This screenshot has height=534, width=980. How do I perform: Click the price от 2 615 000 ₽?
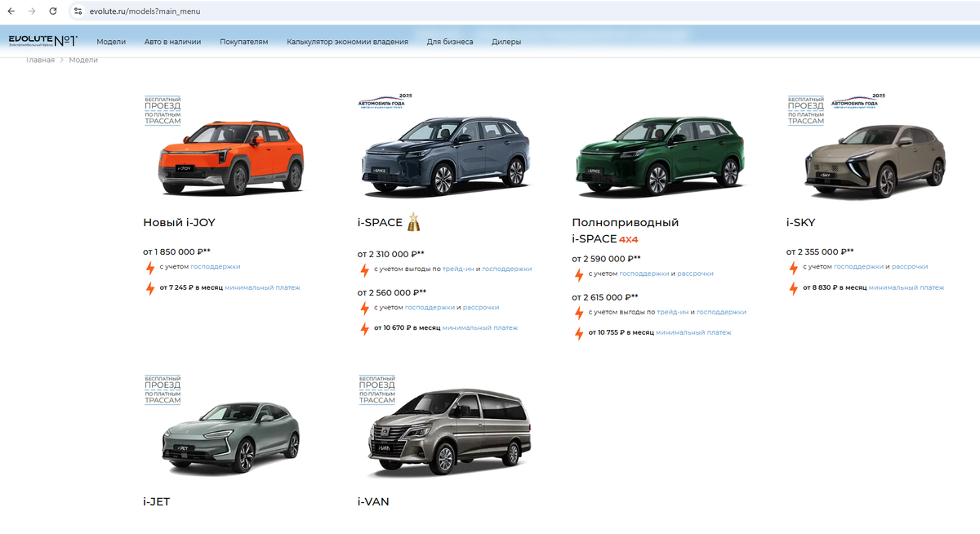(x=605, y=297)
